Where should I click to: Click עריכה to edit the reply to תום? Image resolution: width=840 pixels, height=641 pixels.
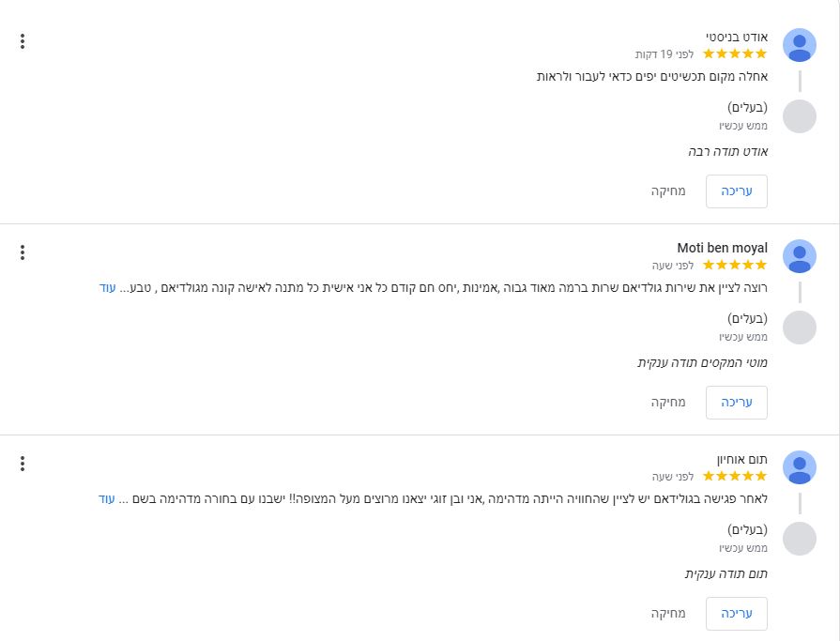click(737, 614)
